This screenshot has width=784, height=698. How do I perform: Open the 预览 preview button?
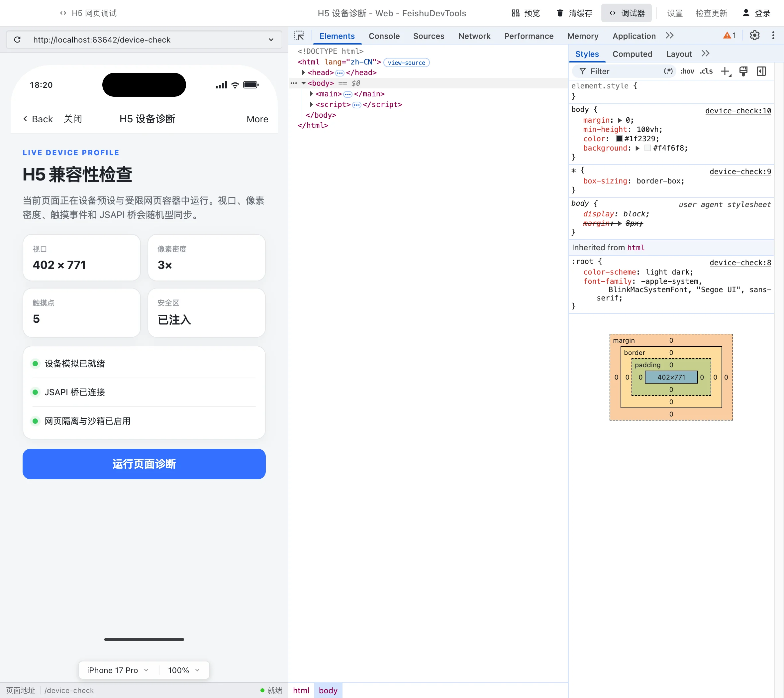pyautogui.click(x=526, y=13)
